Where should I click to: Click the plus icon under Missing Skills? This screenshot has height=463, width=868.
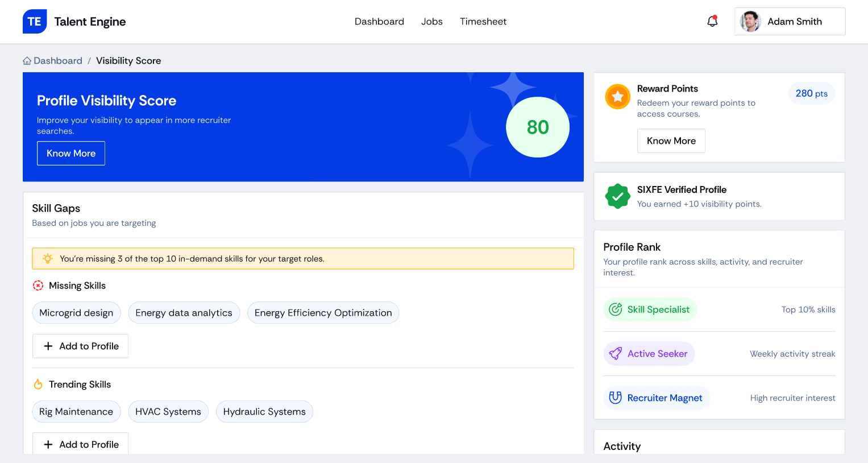pyautogui.click(x=48, y=346)
